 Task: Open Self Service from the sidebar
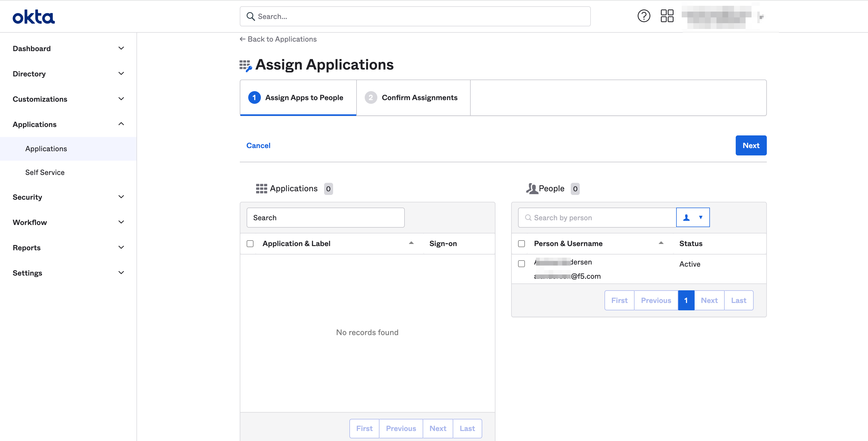[x=45, y=172]
